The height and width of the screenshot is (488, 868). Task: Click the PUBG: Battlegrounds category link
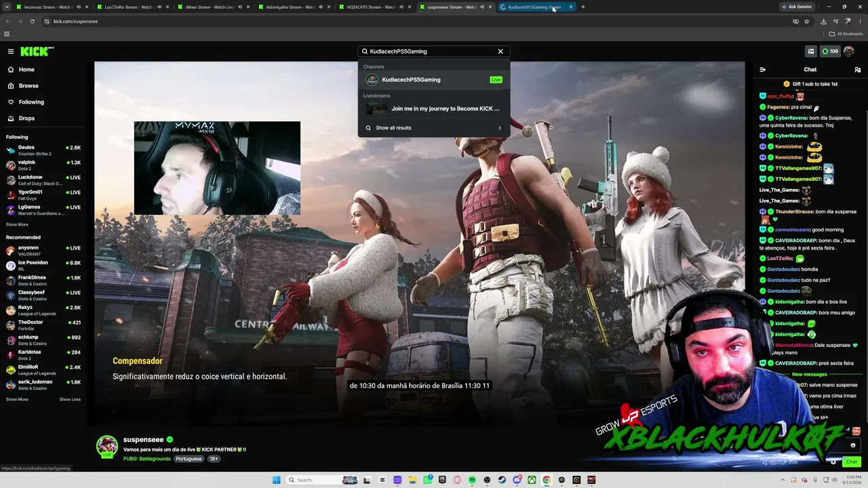pos(147,459)
